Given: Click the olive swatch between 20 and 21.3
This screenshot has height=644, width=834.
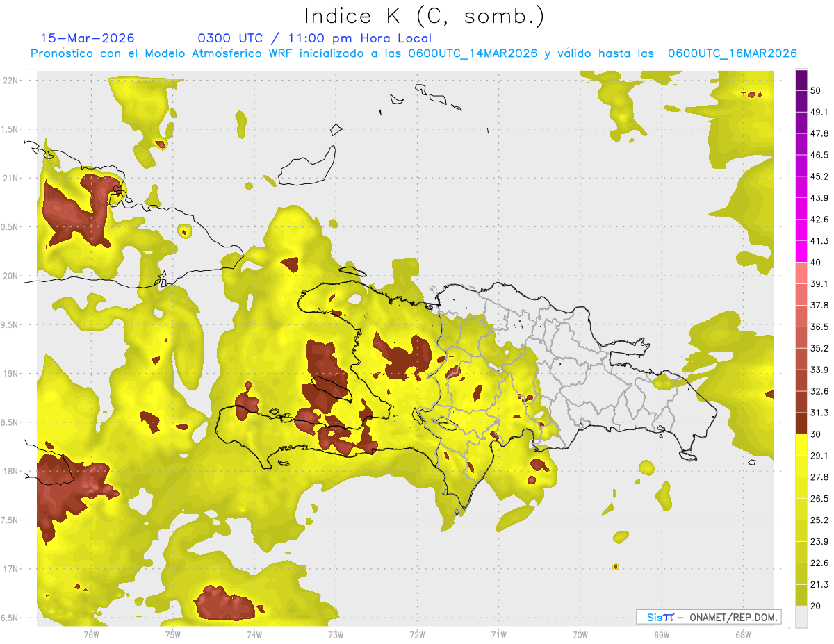Looking at the screenshot, I should [x=802, y=595].
